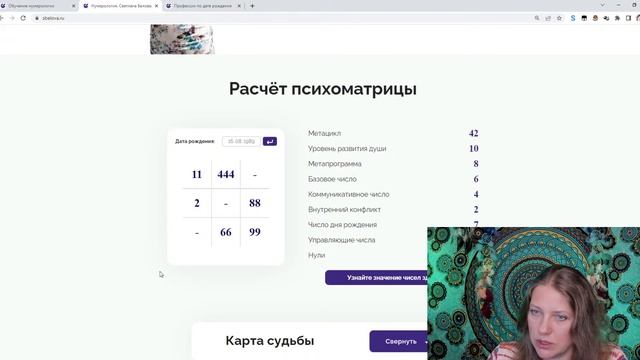Image resolution: width=640 pixels, height=360 pixels.
Task: Open the dark arrow extension icon right of the brown icon
Action: click(x=607, y=18)
